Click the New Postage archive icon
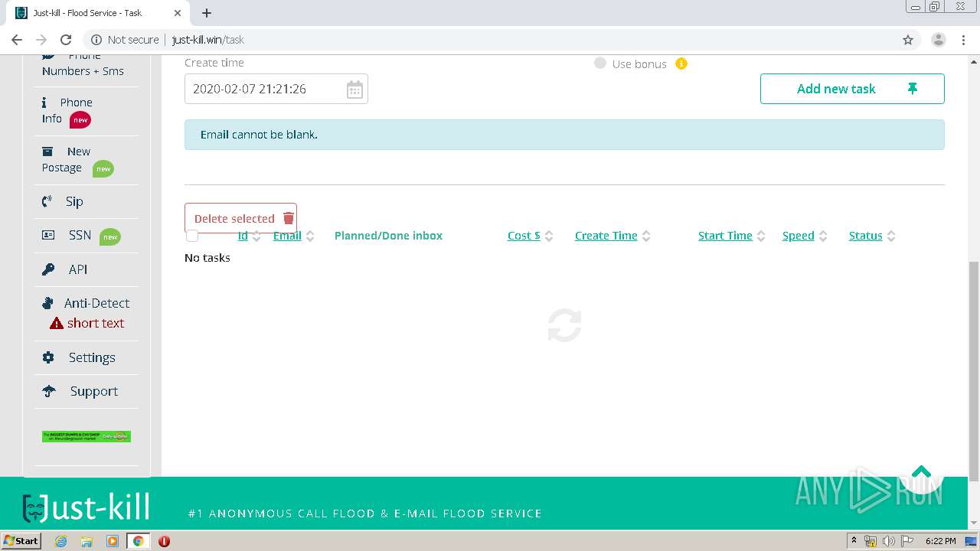Screen dimensions: 980x551 click(47, 152)
